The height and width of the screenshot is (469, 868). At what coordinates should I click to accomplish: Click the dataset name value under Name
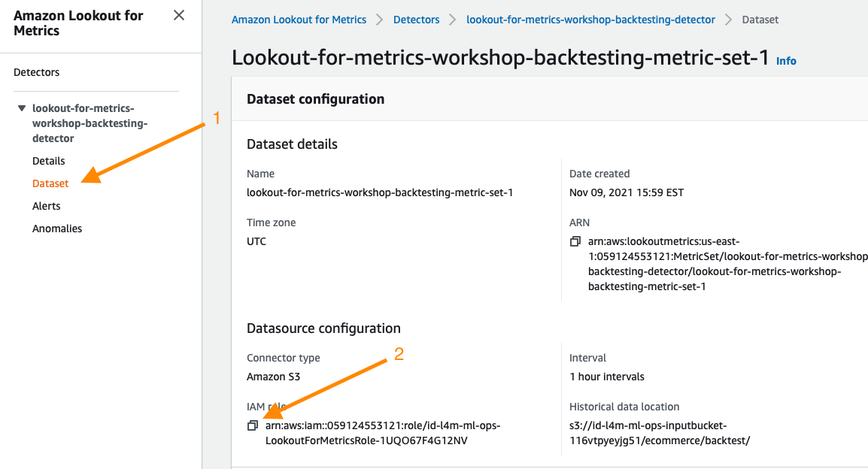click(x=380, y=192)
